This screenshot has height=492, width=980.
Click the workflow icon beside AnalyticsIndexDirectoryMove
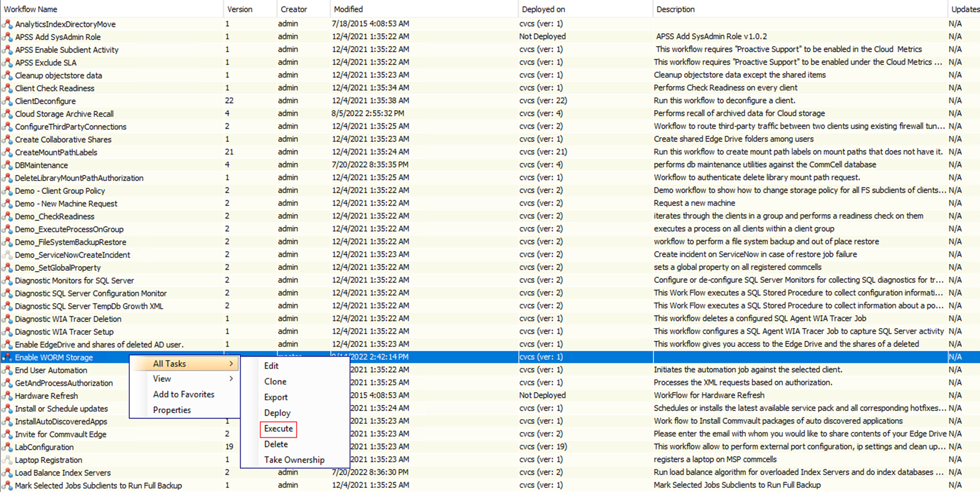7,24
